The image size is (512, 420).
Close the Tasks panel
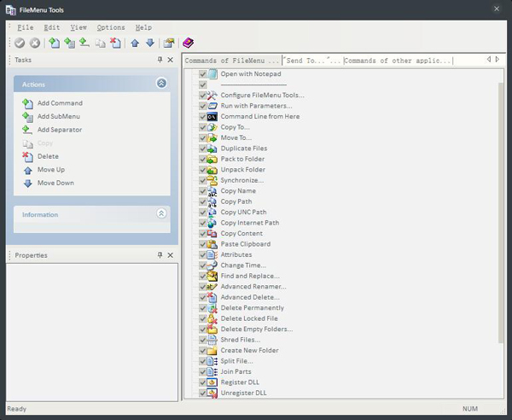pos(171,60)
